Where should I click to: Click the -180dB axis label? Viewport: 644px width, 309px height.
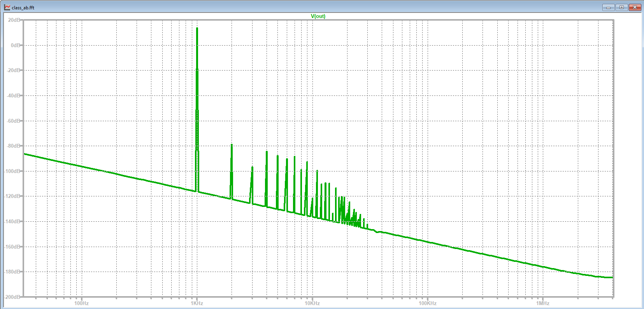pyautogui.click(x=13, y=272)
